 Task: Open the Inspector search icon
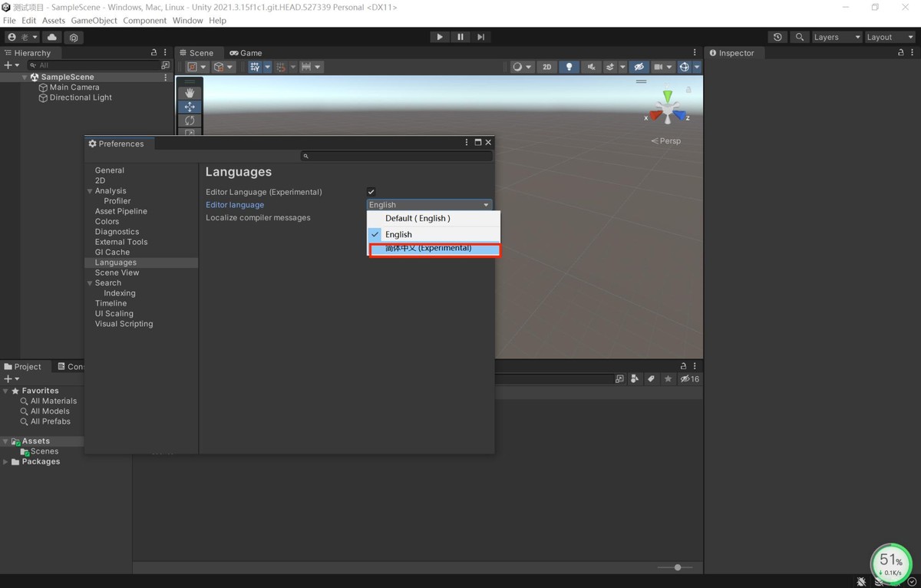coord(799,37)
